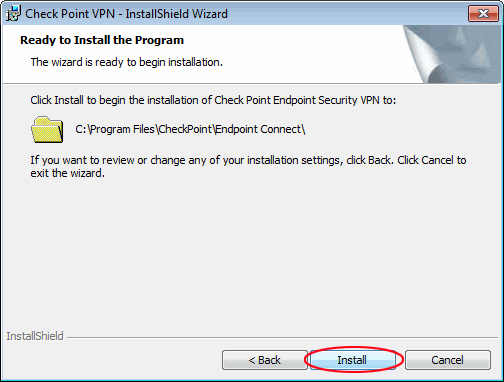Click the gray InstallShield label at the bottom
This screenshot has width=504, height=382.
click(35, 336)
